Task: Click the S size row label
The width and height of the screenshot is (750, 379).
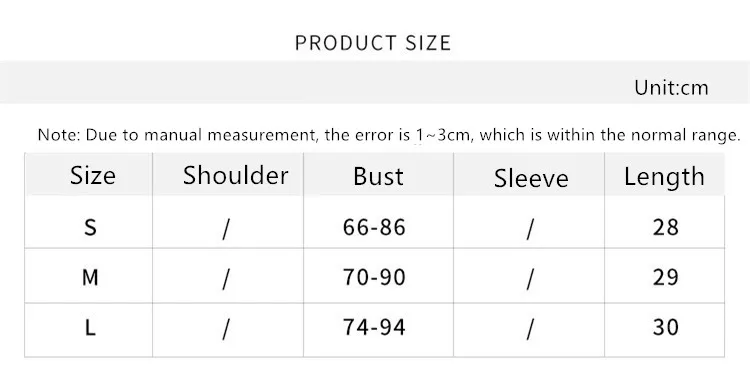Action: [90, 227]
